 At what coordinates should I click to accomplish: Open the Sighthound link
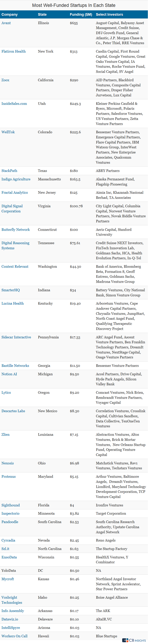click(x=10, y=505)
